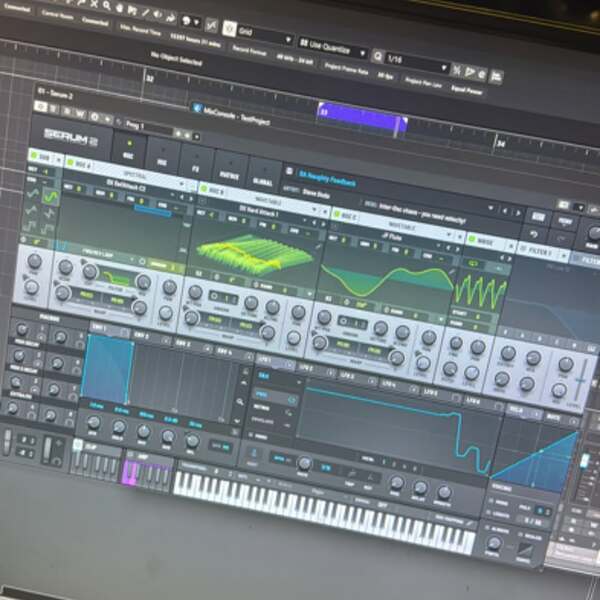Image resolution: width=600 pixels, height=600 pixels.
Task: Enable the MONO voicing checkbox
Action: click(491, 501)
